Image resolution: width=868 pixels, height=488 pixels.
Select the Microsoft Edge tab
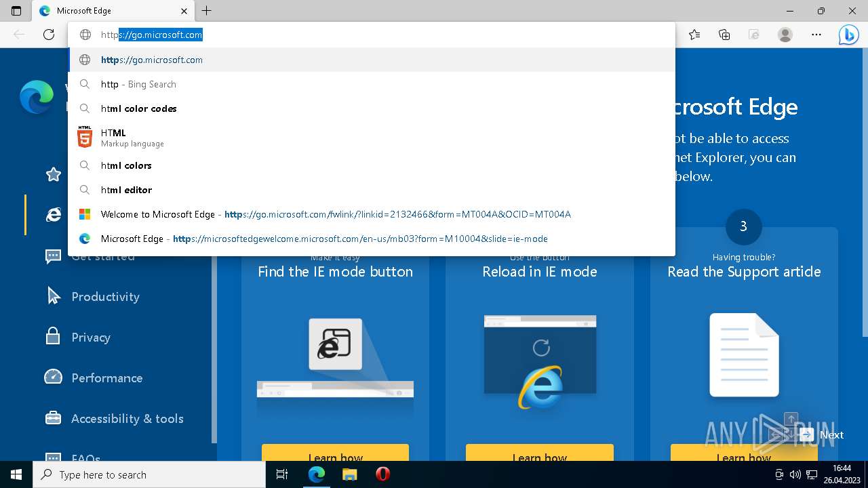tap(113, 11)
